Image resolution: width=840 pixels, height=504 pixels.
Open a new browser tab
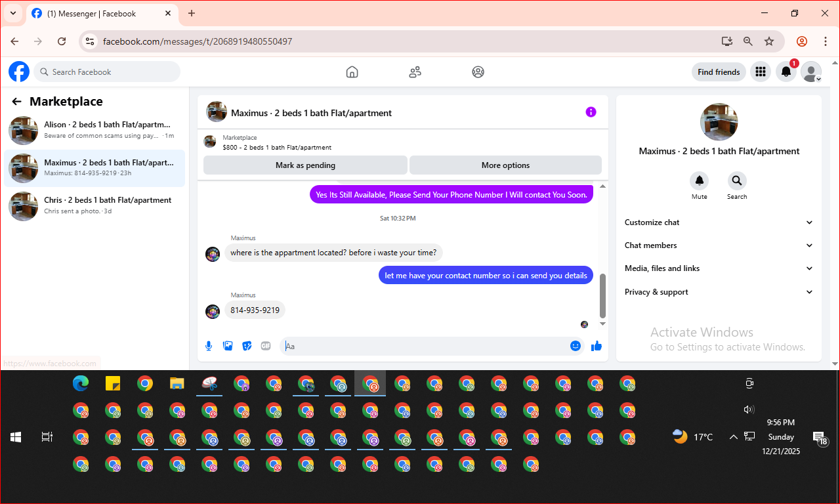(x=192, y=13)
